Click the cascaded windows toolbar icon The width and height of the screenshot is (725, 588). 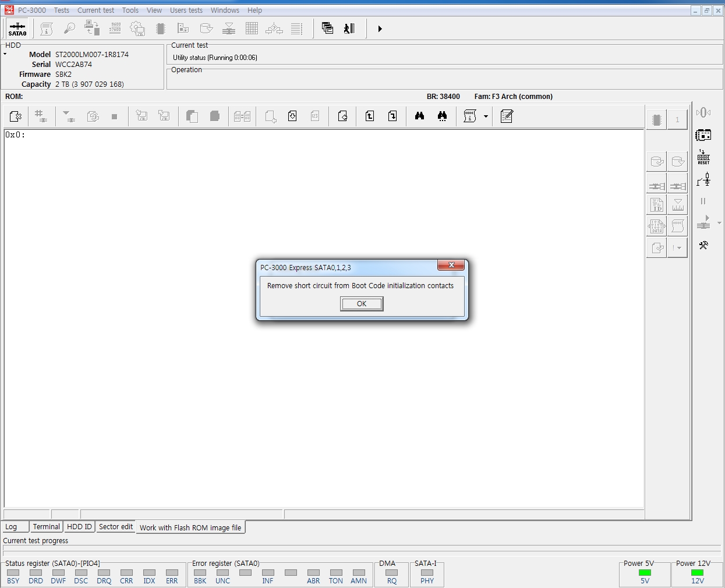[x=327, y=29]
